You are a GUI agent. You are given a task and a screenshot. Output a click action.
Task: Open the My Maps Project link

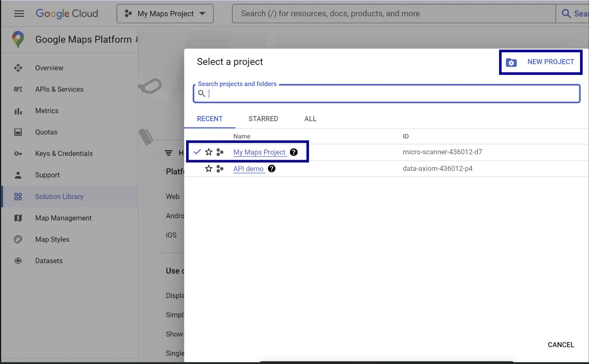tap(260, 152)
